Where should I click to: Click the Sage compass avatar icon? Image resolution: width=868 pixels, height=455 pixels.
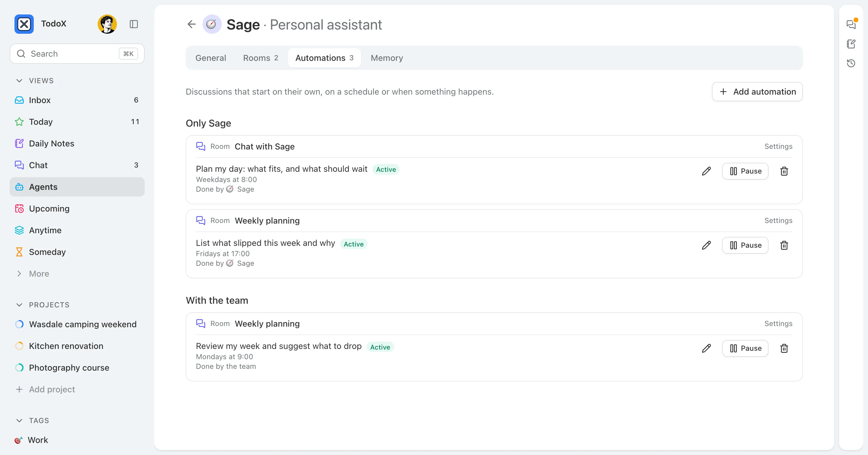(x=212, y=24)
